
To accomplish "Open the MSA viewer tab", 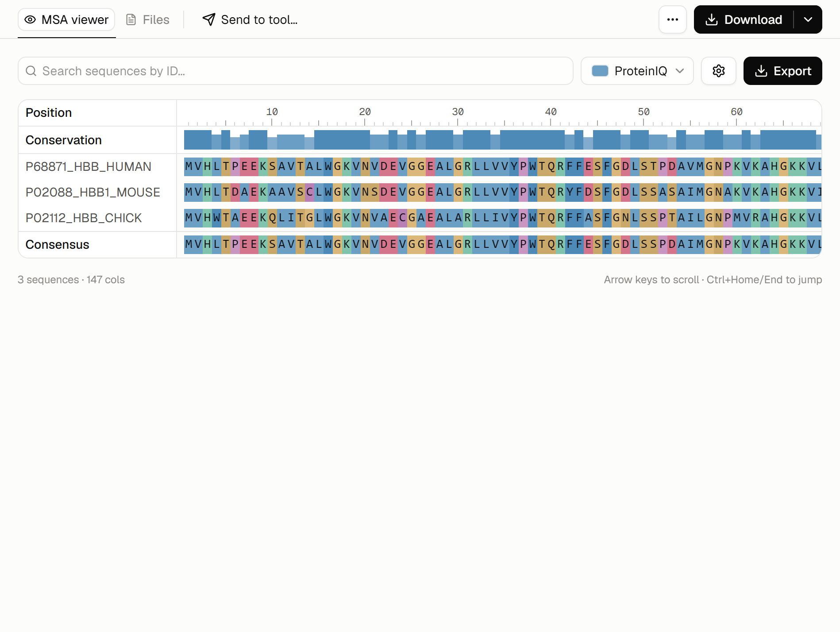I will click(66, 19).
